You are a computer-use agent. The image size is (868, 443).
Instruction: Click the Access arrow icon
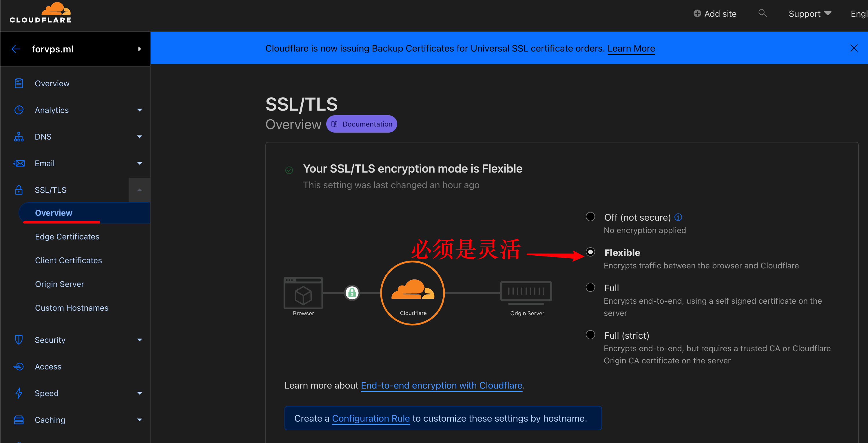[x=19, y=366]
